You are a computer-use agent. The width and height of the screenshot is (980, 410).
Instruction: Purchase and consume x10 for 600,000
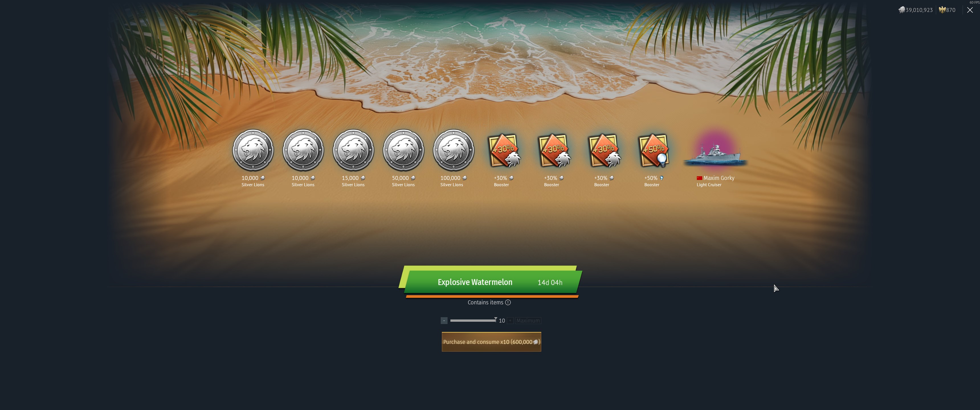(x=491, y=342)
